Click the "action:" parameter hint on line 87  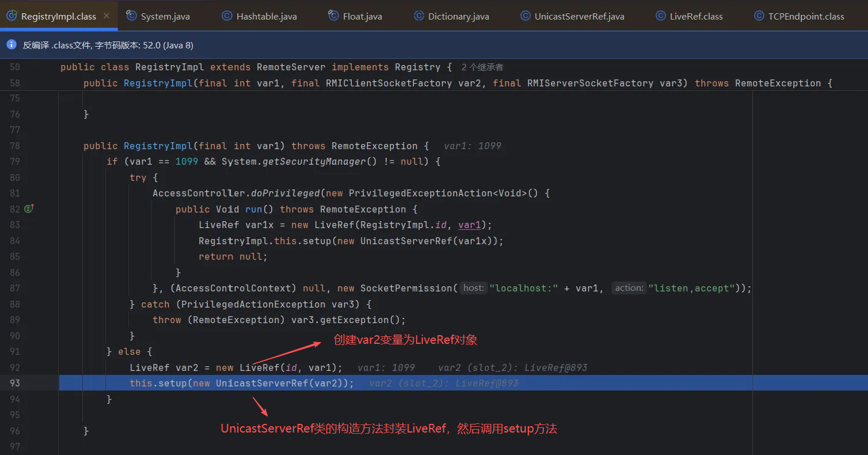click(629, 288)
